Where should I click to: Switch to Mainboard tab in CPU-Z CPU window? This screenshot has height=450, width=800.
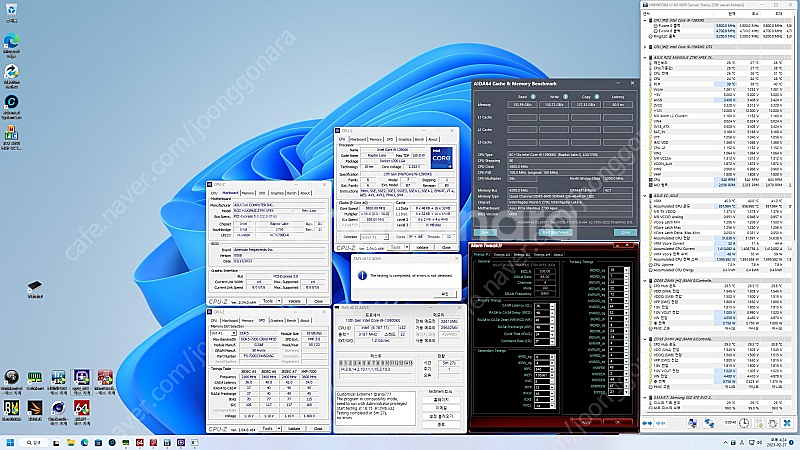[358, 139]
